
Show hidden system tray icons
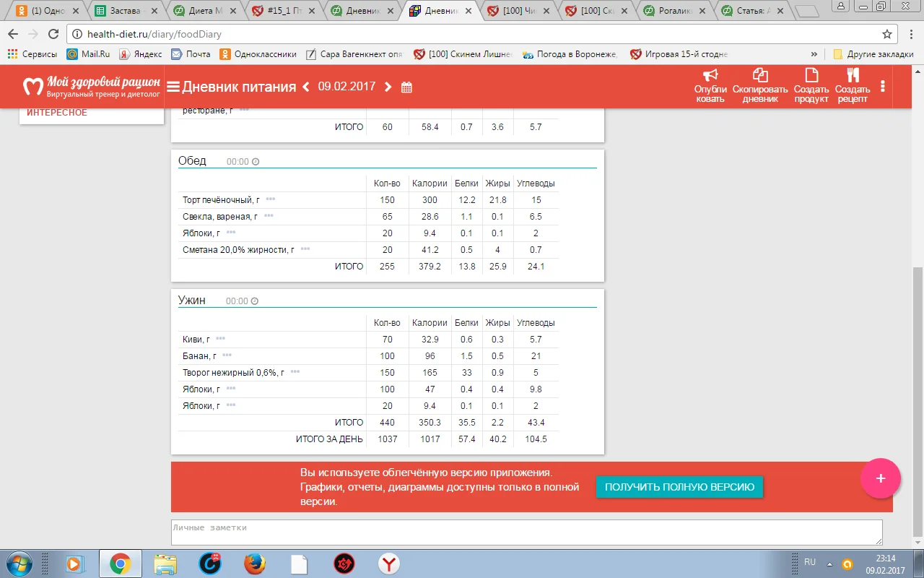tap(829, 563)
